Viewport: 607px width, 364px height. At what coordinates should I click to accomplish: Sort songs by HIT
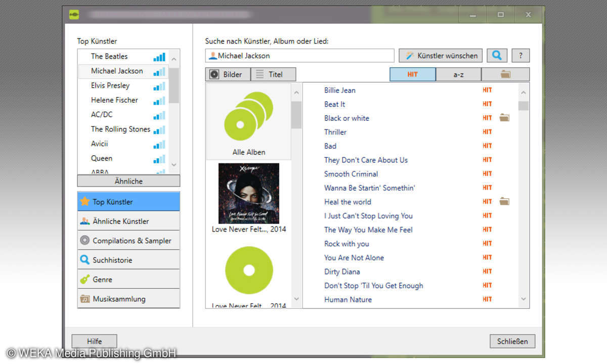click(x=413, y=74)
